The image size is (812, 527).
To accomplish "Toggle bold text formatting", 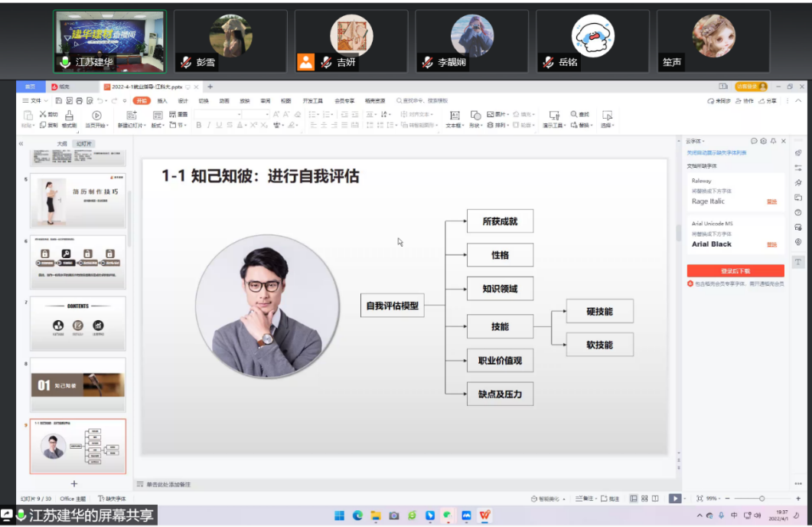I will pyautogui.click(x=198, y=125).
